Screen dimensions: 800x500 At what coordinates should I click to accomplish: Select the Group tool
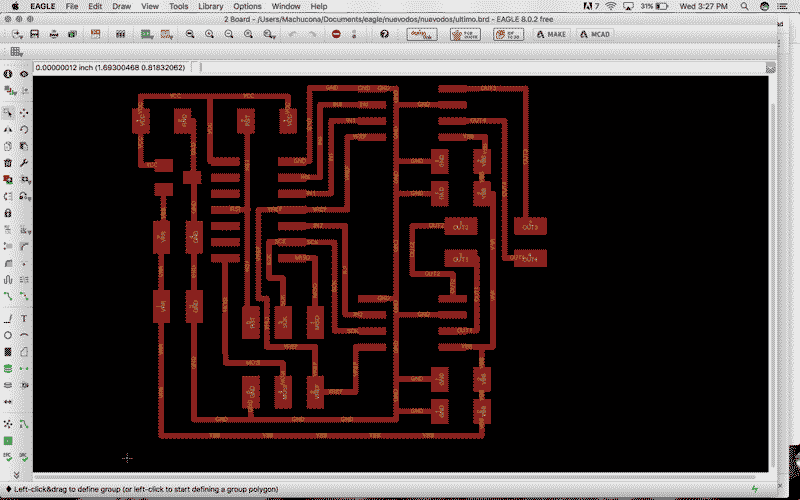coord(8,113)
